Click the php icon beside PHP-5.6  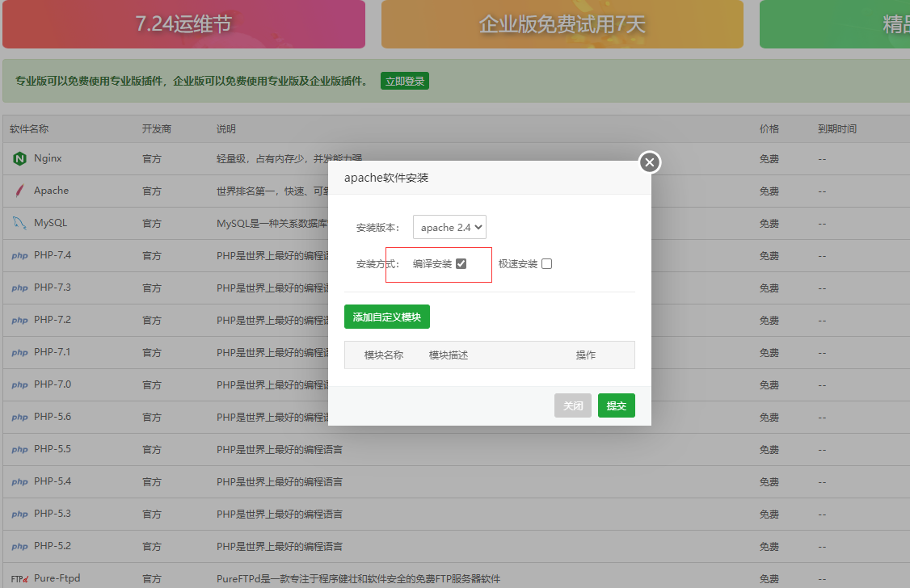(x=19, y=418)
